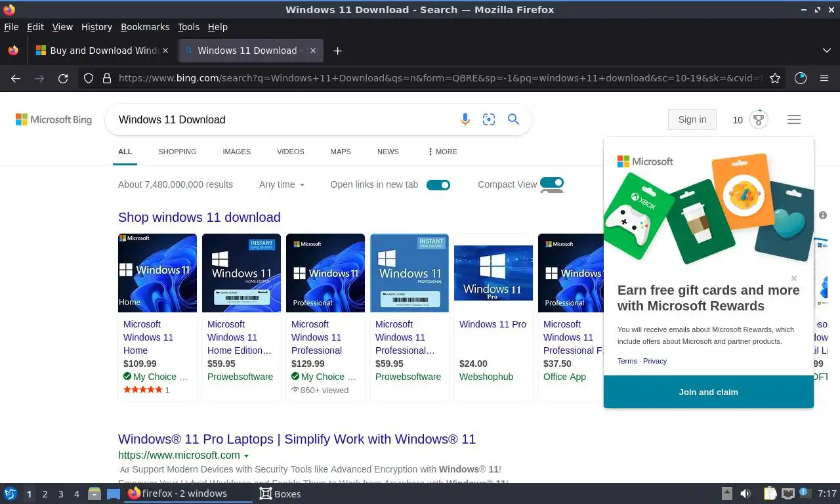Click the Windows 11 Home Edition thumbnail
This screenshot has width=840, height=504.
click(x=241, y=273)
